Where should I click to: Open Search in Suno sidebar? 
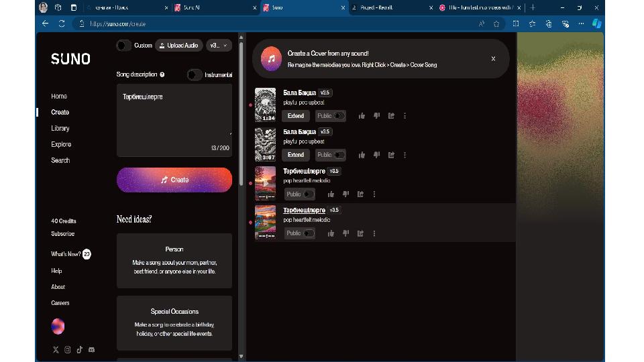coord(60,160)
